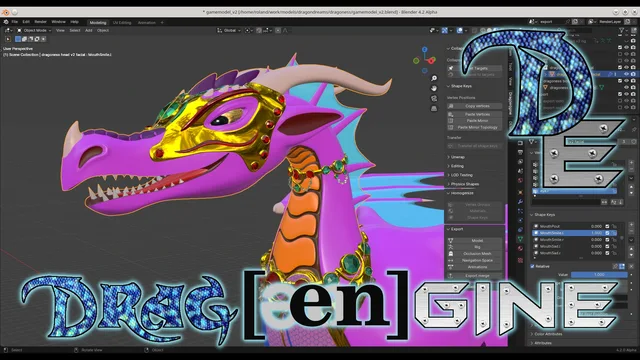Move shape key up with arrow icon
Viewport: 640px width, 360px height.
pyautogui.click(x=631, y=249)
